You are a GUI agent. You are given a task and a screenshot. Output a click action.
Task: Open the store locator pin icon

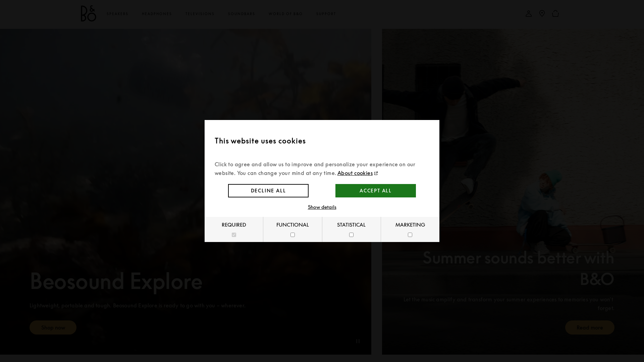coord(542,14)
